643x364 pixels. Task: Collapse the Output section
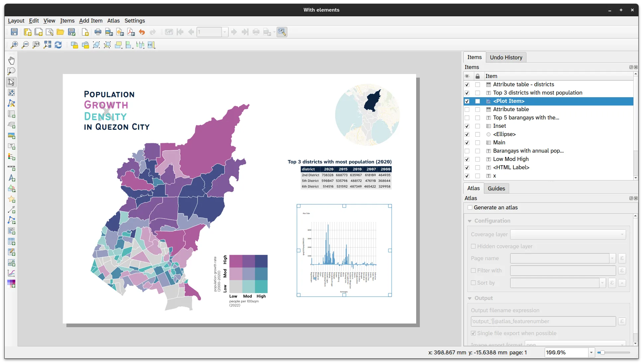pos(470,298)
